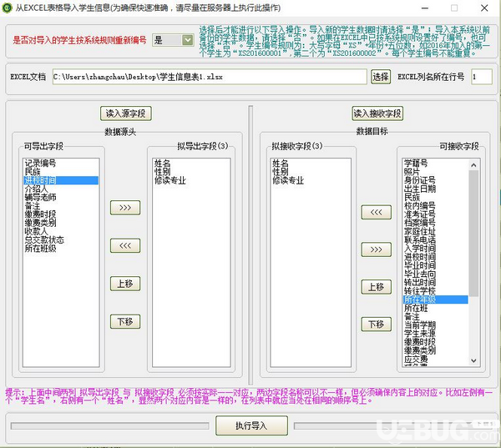501x448 pixels.
Task: Select 联系电话 in 可接收字段 list
Action: pos(436,239)
